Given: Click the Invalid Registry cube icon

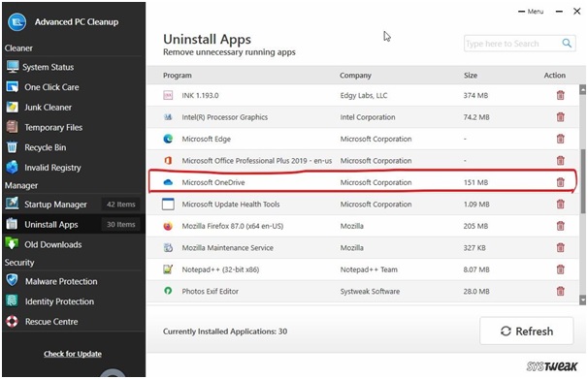Looking at the screenshot, I should tap(13, 168).
